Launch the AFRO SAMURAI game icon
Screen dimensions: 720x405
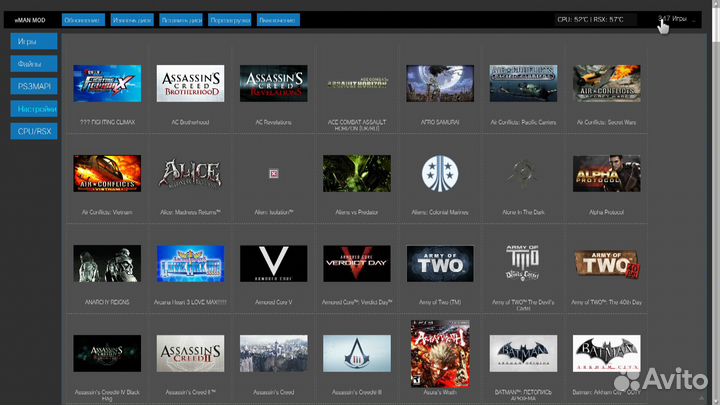click(x=440, y=84)
